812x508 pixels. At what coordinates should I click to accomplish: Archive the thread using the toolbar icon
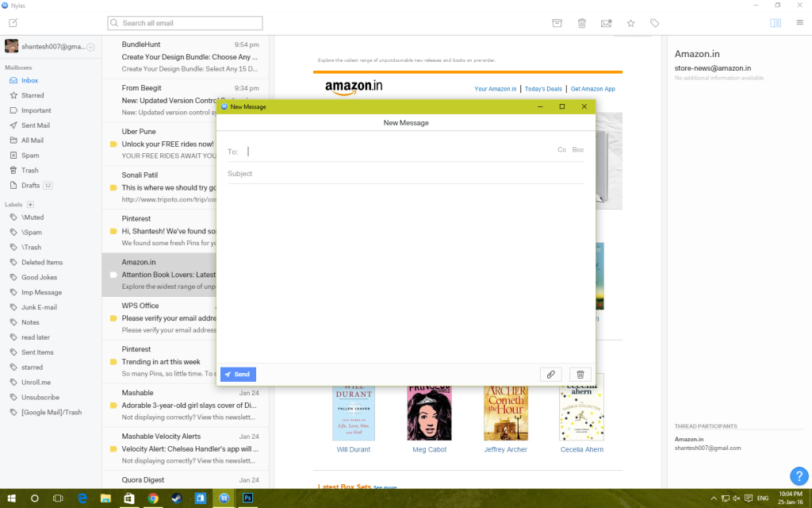pos(557,23)
